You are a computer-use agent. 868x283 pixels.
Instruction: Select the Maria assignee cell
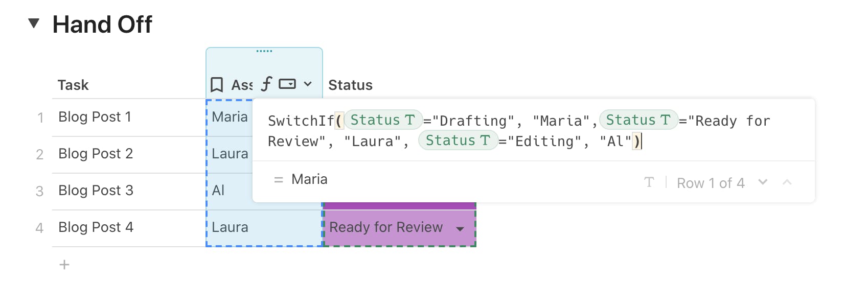coord(230,117)
